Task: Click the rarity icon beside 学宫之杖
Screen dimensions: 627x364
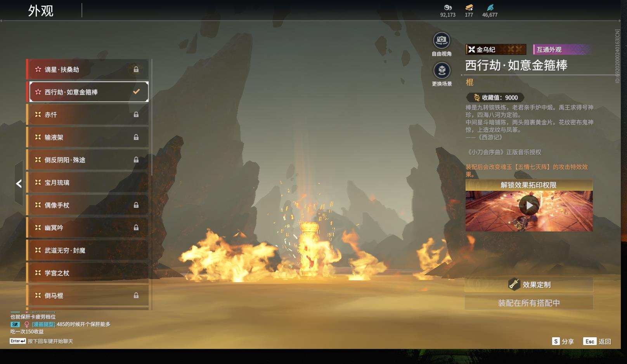Action: pyautogui.click(x=38, y=273)
